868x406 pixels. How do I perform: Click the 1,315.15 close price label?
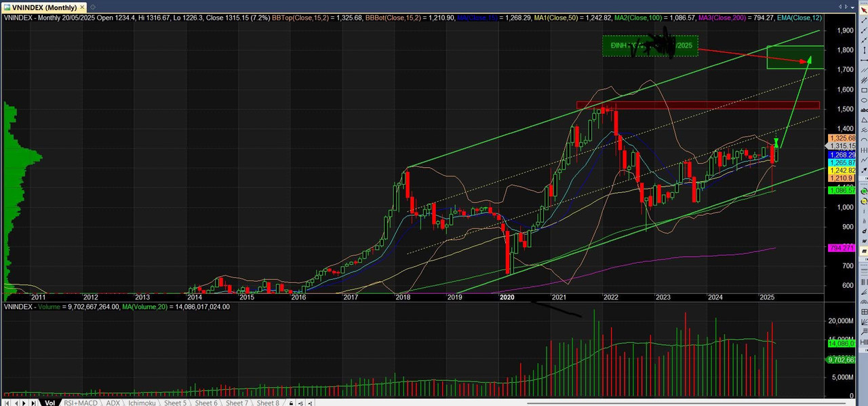841,146
